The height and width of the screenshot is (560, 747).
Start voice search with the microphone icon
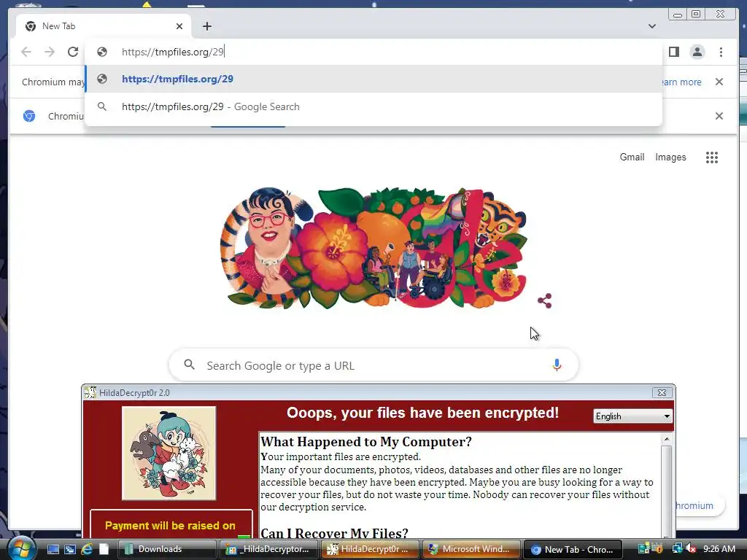(x=557, y=365)
